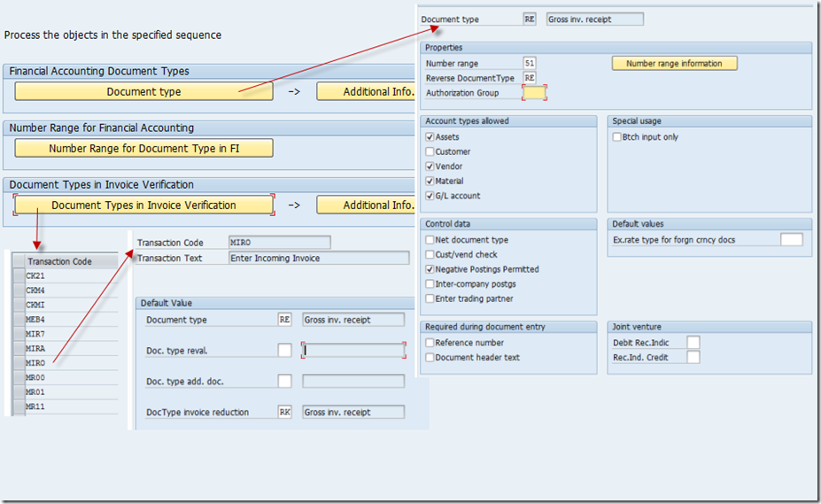The image size is (821, 504).
Task: Enable Cust/vend check checkbox
Action: 430,254
